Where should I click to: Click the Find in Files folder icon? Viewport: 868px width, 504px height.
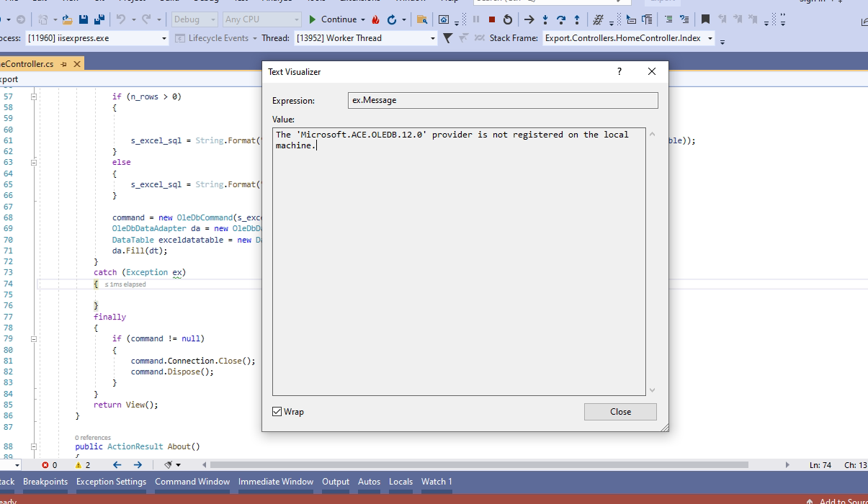click(x=422, y=19)
